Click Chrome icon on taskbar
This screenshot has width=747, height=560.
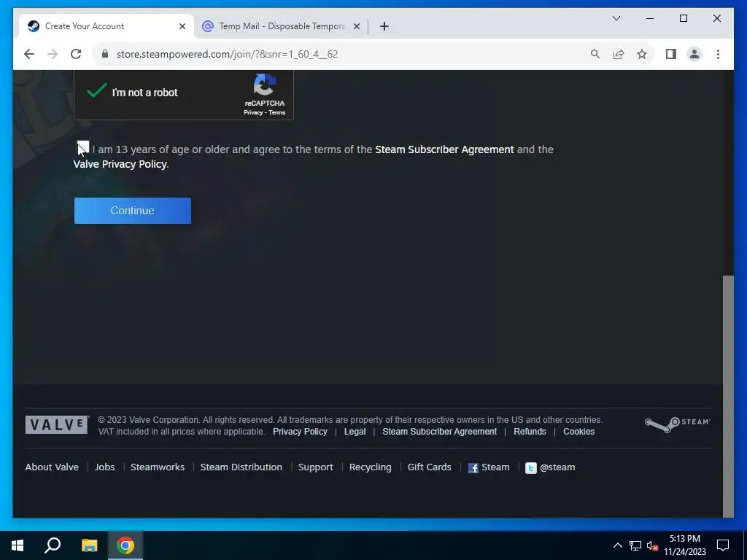(x=125, y=545)
